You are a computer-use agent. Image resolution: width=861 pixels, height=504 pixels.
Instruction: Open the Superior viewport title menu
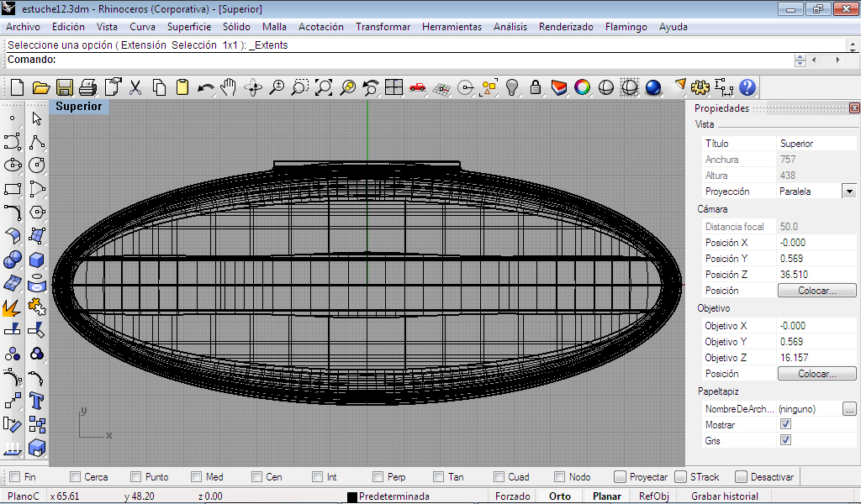[78, 107]
